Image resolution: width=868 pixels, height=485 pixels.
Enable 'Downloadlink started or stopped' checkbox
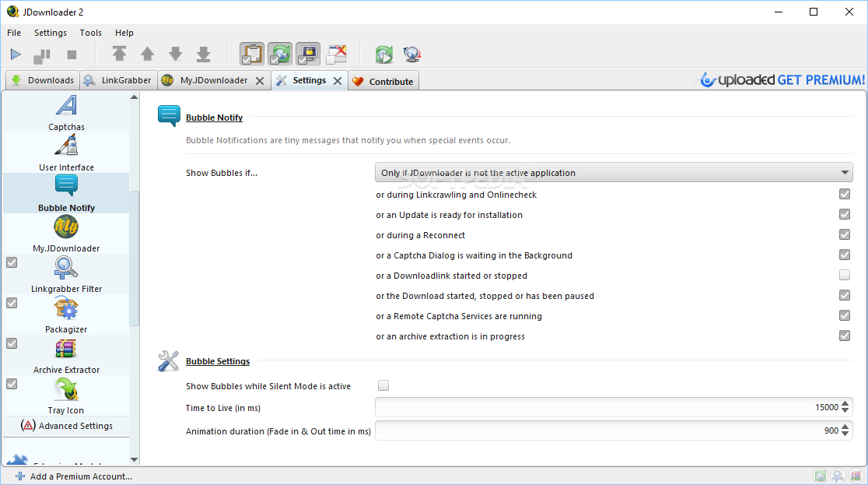pyautogui.click(x=844, y=275)
